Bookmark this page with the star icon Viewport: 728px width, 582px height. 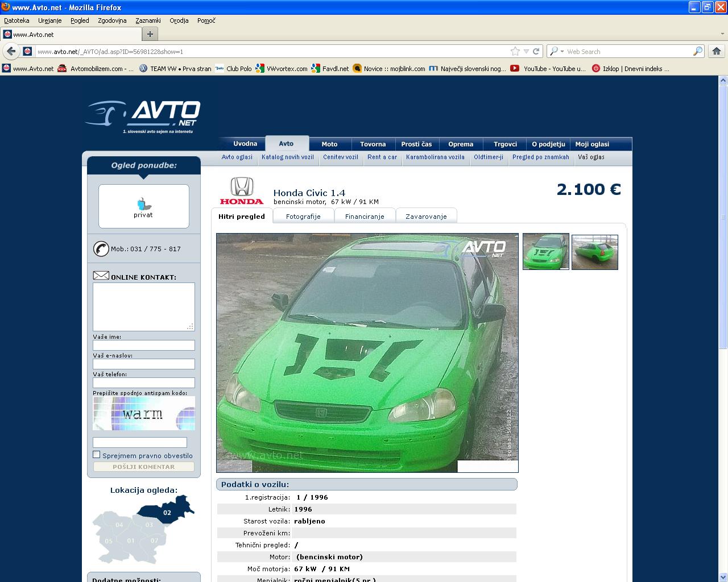pyautogui.click(x=515, y=51)
